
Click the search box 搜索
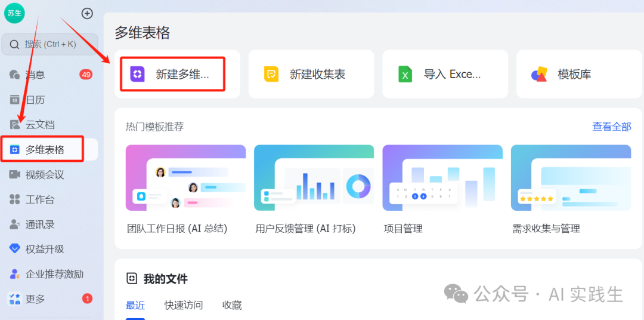click(50, 44)
